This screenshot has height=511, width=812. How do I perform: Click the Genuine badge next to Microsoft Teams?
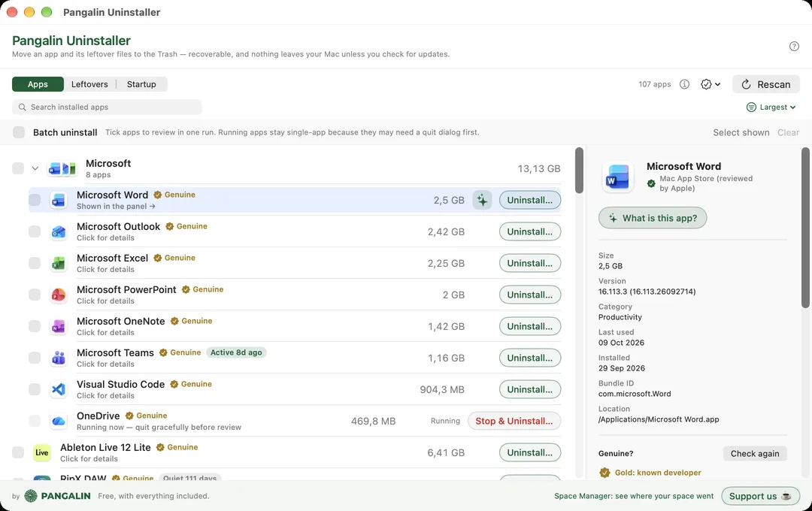pyautogui.click(x=180, y=352)
